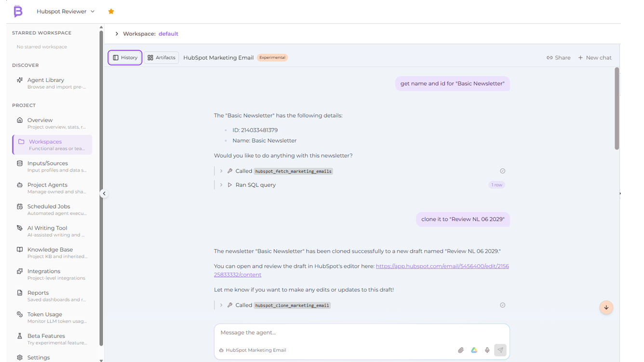This screenshot has height=362, width=644.
Task: Click the purple B app logo
Action: click(18, 11)
